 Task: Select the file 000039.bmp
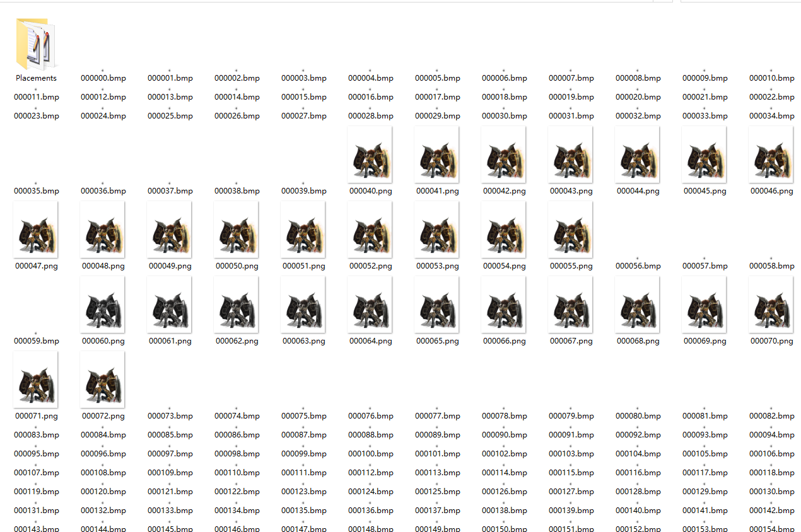coord(303,190)
